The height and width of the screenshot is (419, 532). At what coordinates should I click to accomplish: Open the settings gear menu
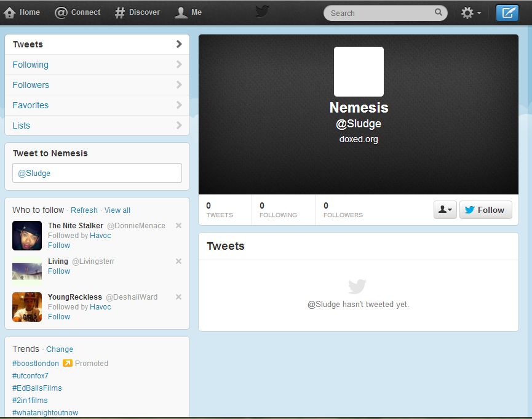pos(471,13)
